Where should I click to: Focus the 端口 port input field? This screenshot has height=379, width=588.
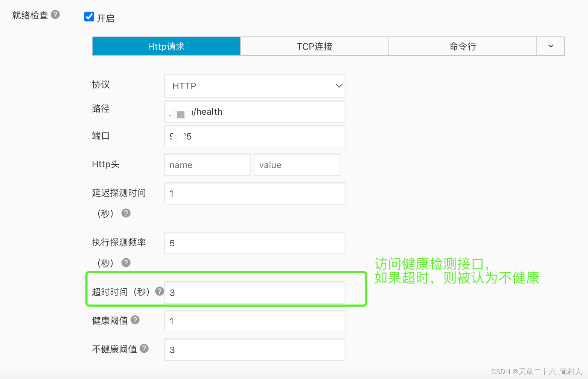[255, 136]
